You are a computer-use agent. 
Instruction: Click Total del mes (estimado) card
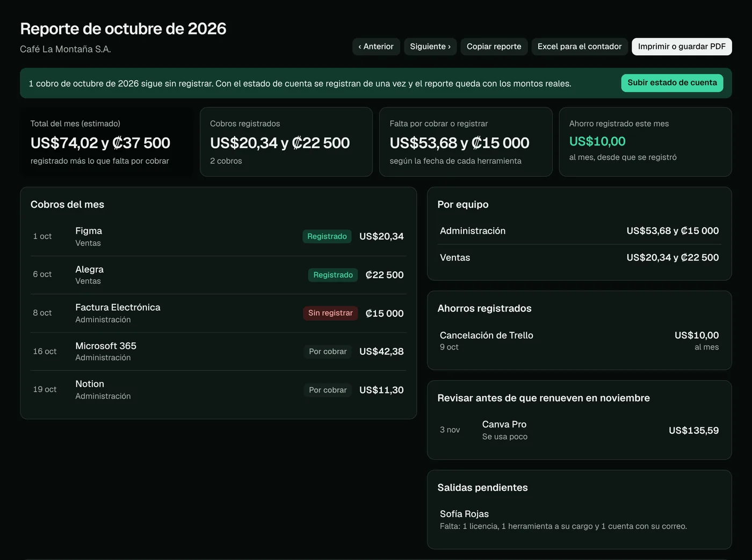tap(106, 142)
